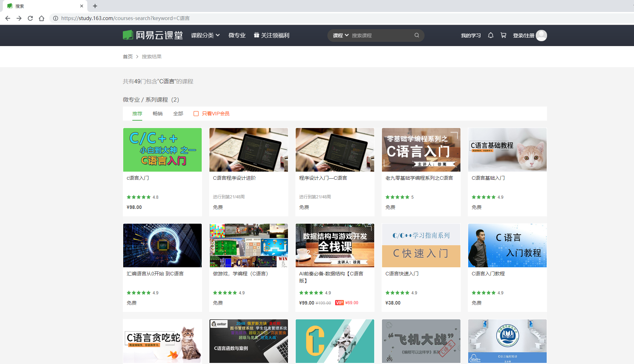Toggle the site info icon in address bar
The width and height of the screenshot is (634, 364).
[56, 18]
